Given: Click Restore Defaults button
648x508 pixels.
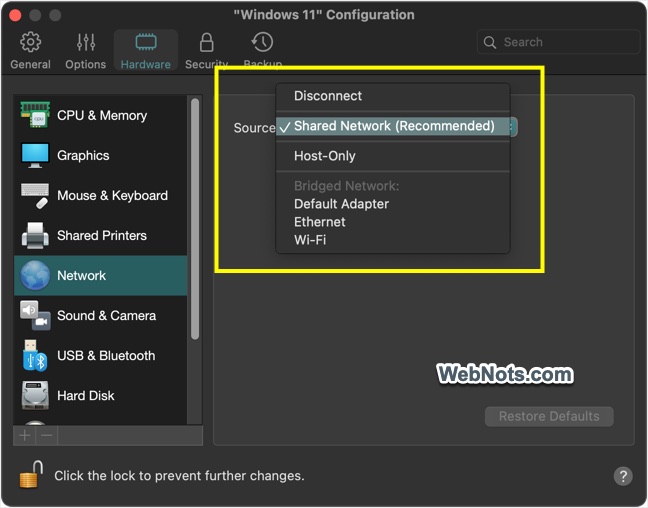Looking at the screenshot, I should pos(549,416).
